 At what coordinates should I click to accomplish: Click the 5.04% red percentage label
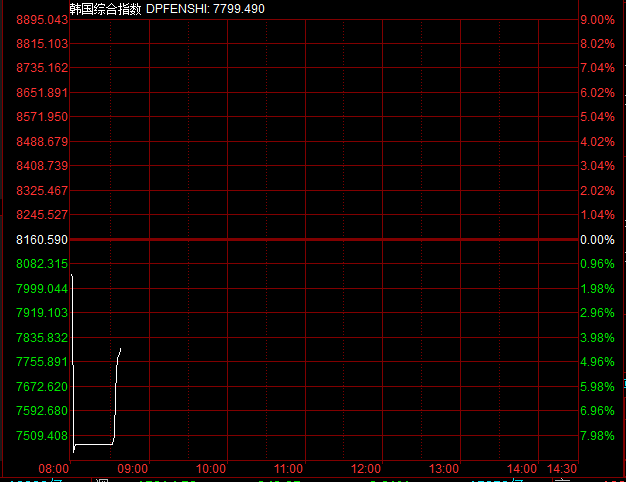[597, 117]
